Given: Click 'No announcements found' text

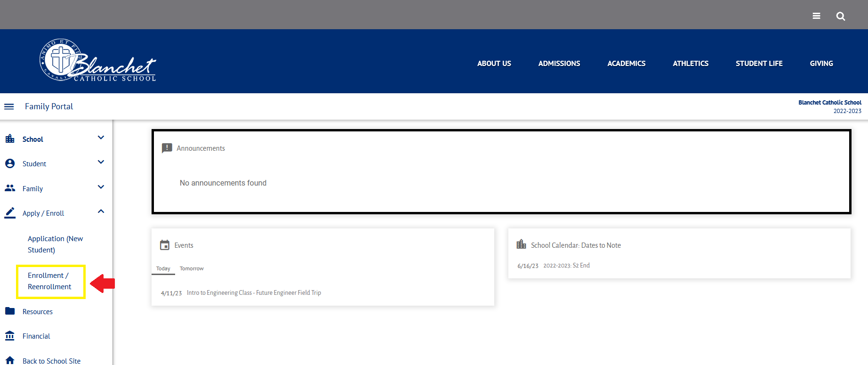Looking at the screenshot, I should click(x=223, y=183).
